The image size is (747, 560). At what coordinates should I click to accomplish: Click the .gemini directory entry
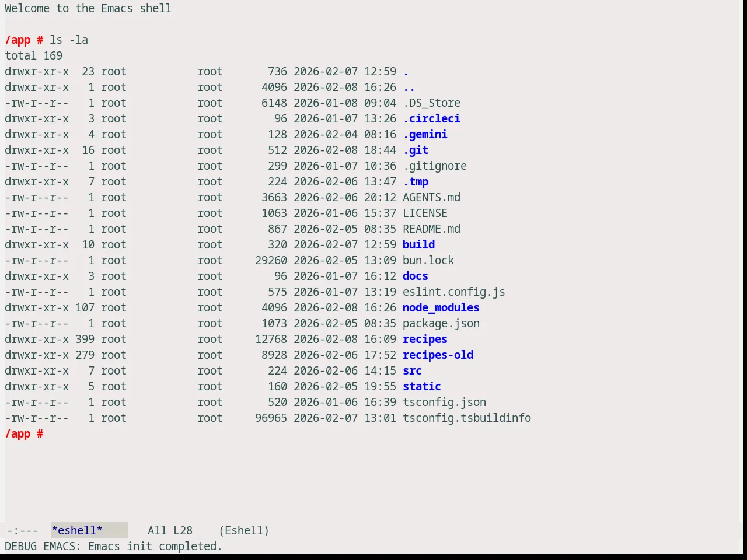click(425, 134)
